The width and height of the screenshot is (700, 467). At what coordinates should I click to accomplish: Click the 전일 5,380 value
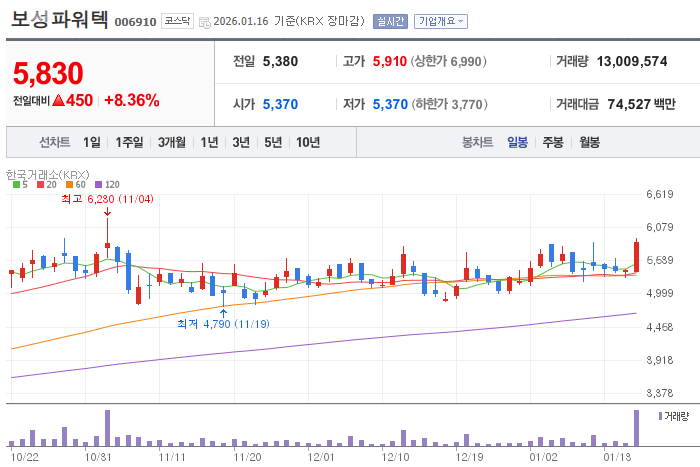pos(280,62)
